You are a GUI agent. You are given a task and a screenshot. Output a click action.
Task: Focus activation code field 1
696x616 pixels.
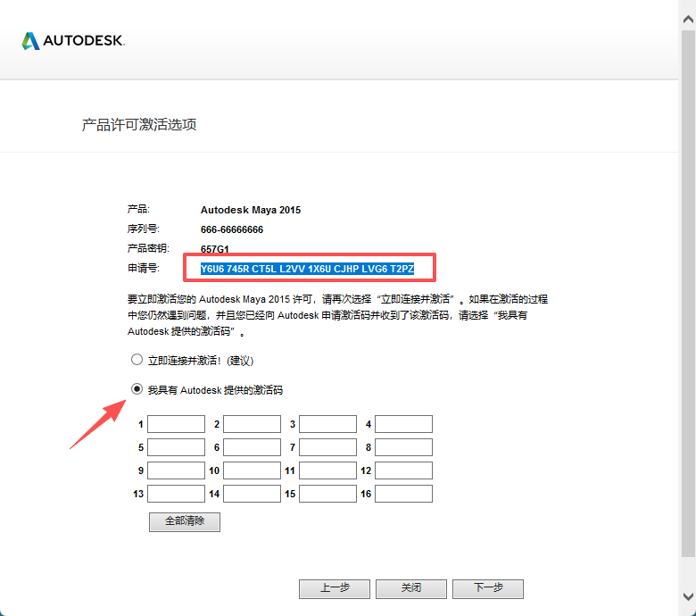(176, 424)
